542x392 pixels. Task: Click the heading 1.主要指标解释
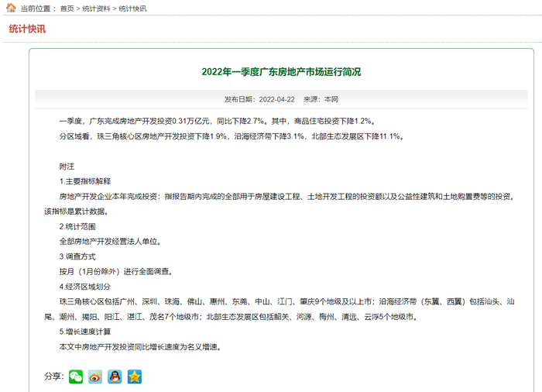point(85,181)
